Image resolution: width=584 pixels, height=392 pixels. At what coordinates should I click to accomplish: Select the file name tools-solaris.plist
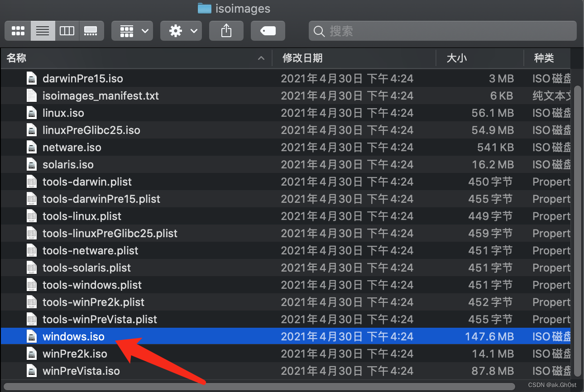(86, 268)
